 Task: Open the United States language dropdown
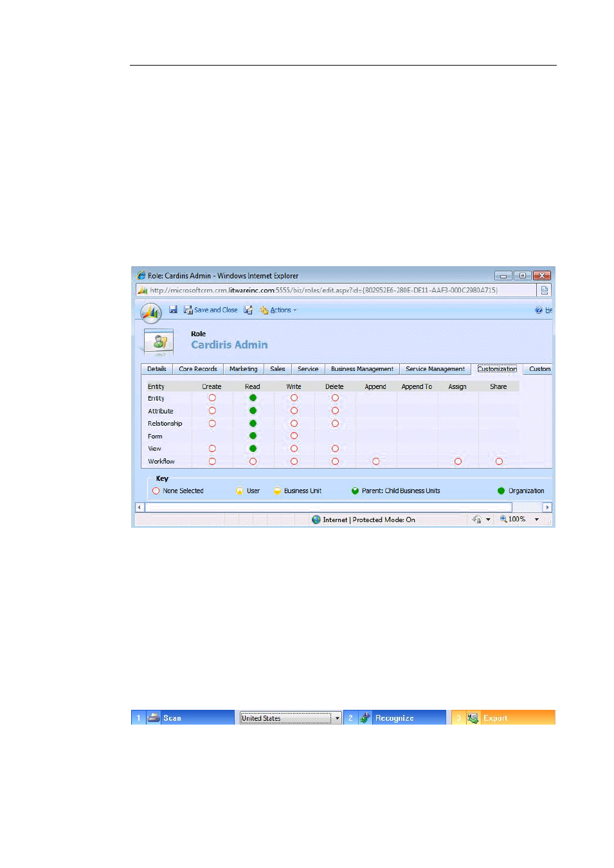pos(291,718)
